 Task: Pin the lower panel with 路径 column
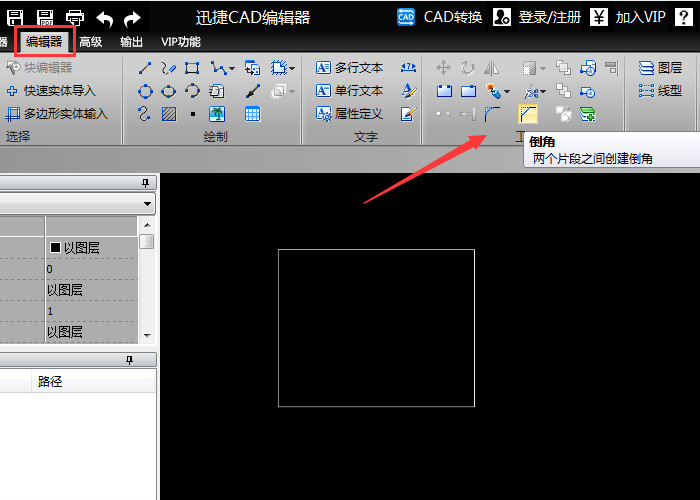[129, 360]
